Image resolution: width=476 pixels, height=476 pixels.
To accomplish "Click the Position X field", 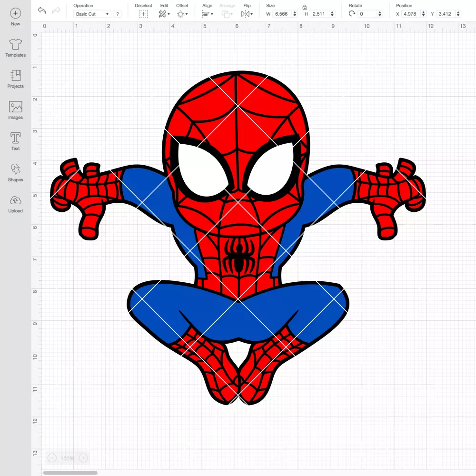I will pos(411,14).
